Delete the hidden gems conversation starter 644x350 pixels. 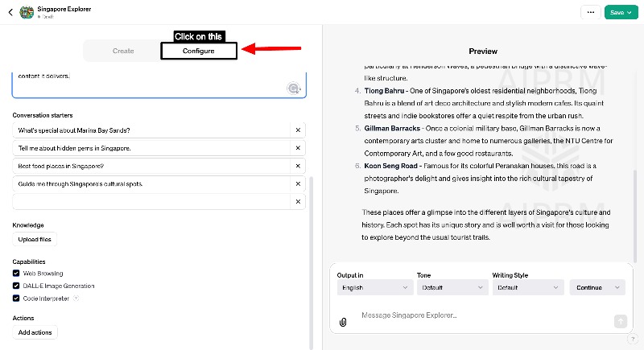pos(297,148)
